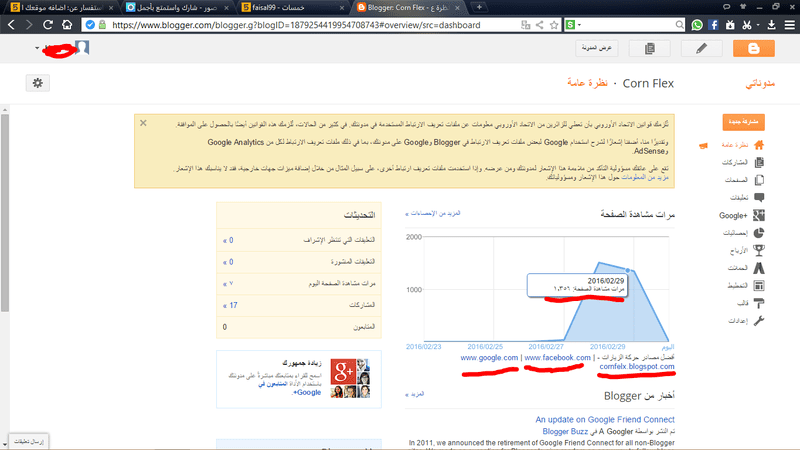This screenshot has height=450, width=800.
Task: Open the Settings wrench icon in sidebar
Action: pos(759,321)
